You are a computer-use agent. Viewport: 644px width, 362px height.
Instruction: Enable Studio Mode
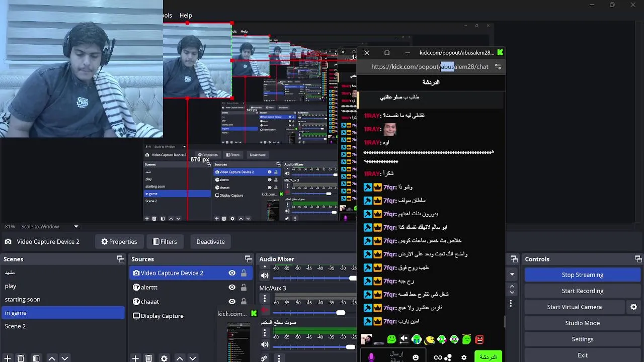click(582, 323)
